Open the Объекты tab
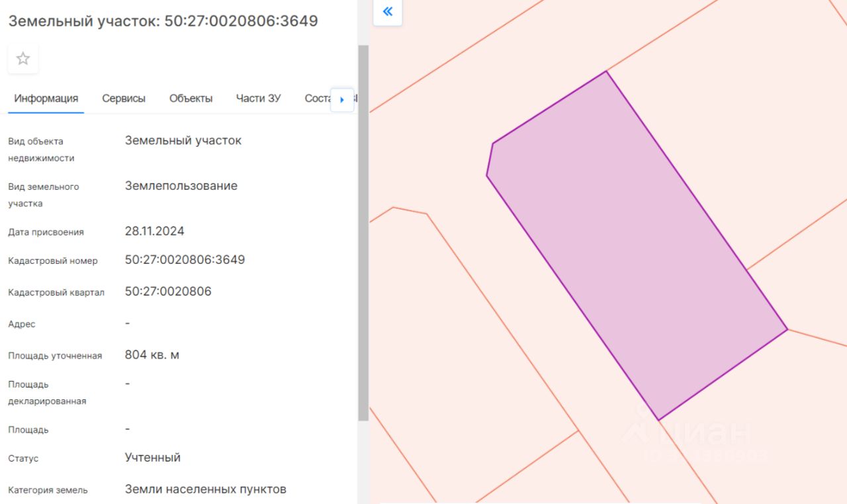Viewport: 847px width, 504px height. [x=191, y=99]
